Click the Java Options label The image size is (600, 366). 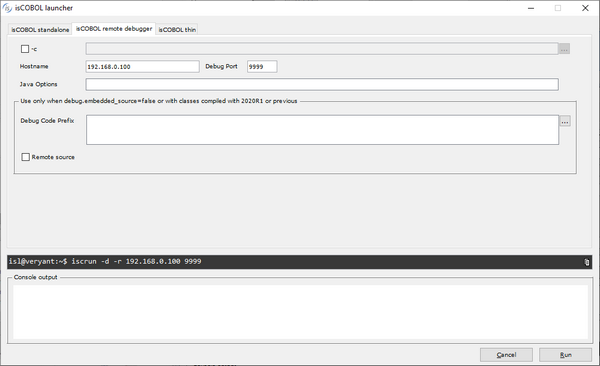pos(38,84)
